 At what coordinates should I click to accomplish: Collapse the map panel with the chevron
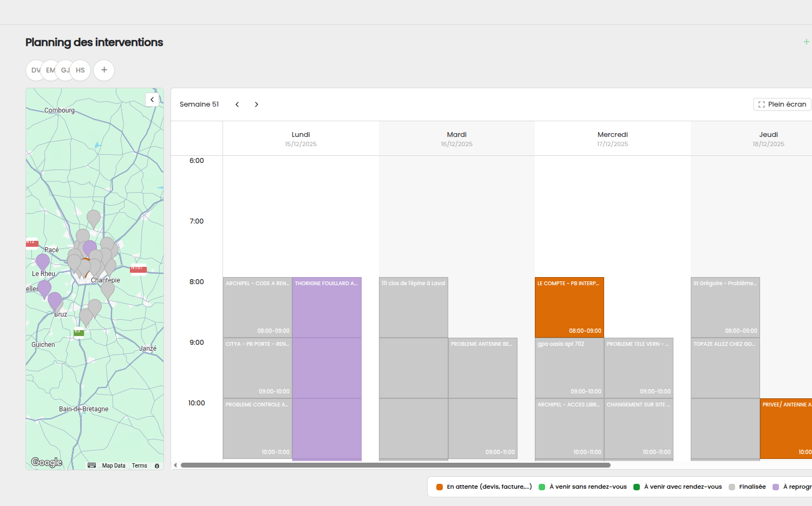[x=152, y=100]
